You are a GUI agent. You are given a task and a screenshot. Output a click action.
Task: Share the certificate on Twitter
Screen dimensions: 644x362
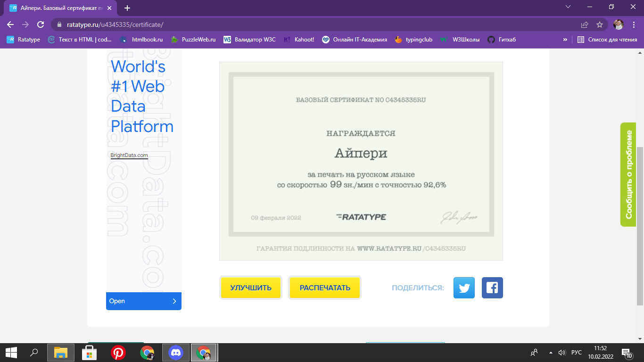click(x=464, y=288)
